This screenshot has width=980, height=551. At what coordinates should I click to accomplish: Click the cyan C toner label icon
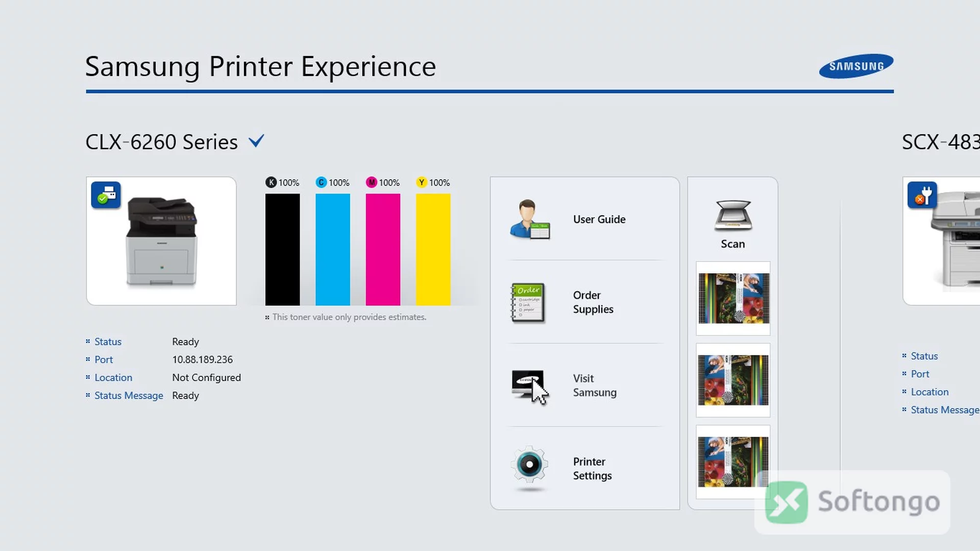(321, 182)
